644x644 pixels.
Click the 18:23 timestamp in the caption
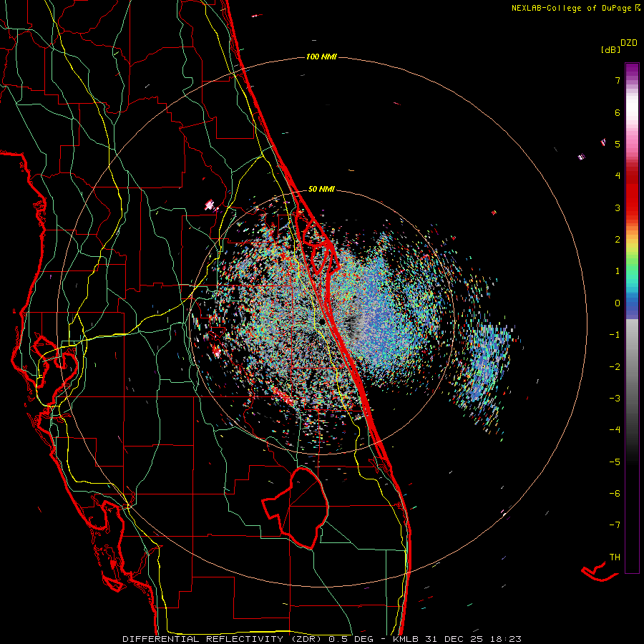(x=506, y=639)
